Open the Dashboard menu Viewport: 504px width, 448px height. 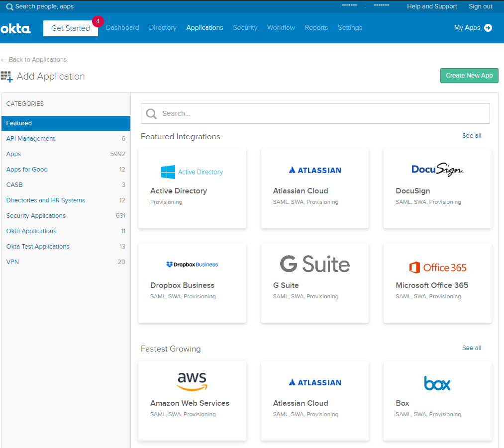(122, 28)
